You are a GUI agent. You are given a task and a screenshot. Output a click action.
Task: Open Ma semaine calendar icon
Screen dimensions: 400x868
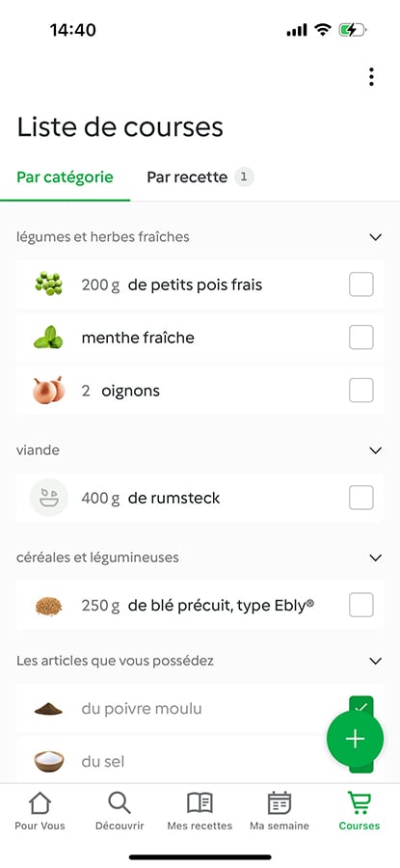coord(280,802)
